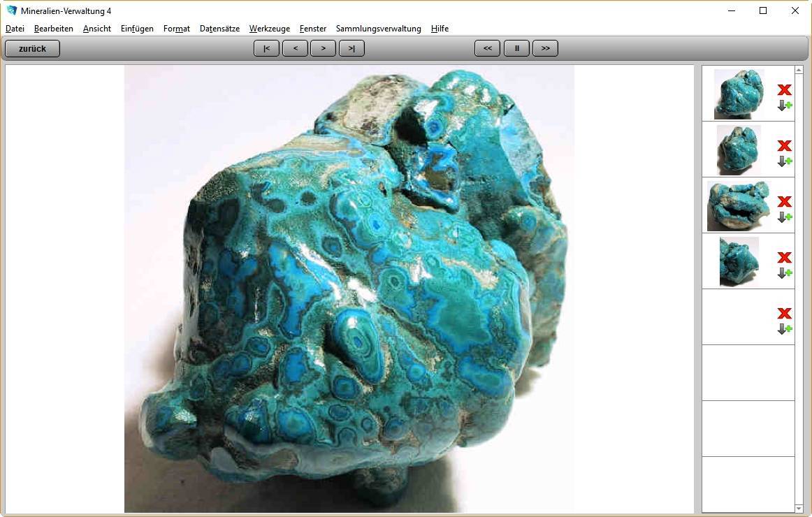This screenshot has width=812, height=517.
Task: Click add-image arrow icon in empty fifth slot
Action: 784,329
